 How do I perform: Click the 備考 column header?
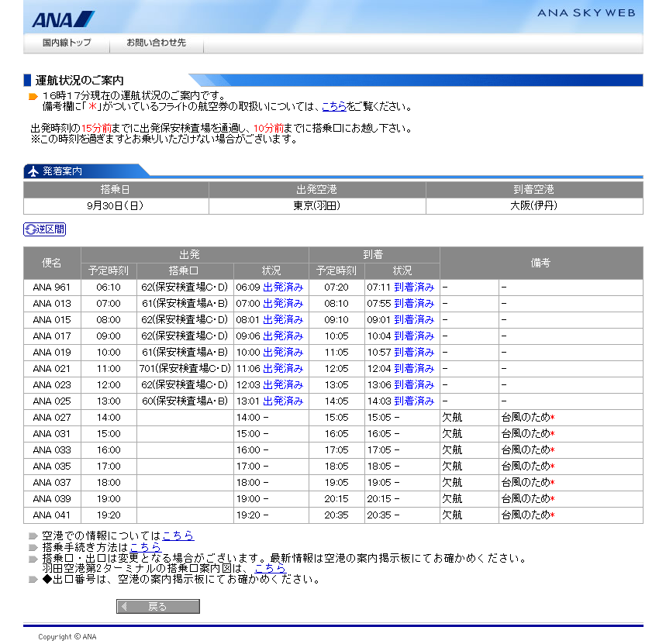click(541, 263)
